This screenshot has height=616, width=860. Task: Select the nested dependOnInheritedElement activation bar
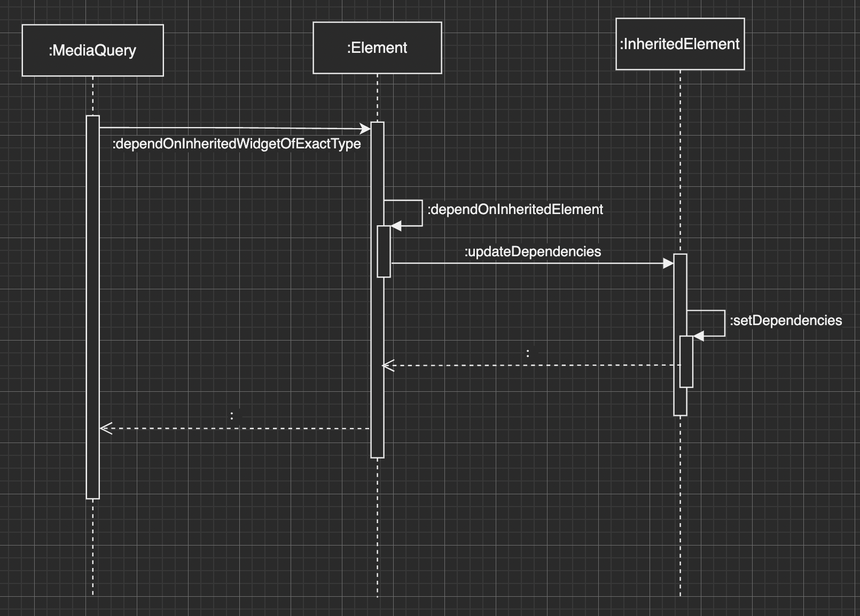click(384, 251)
